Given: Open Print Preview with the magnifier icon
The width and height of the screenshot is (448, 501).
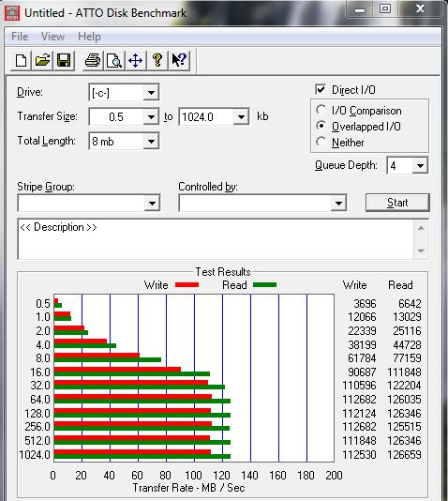Looking at the screenshot, I should pos(114,60).
